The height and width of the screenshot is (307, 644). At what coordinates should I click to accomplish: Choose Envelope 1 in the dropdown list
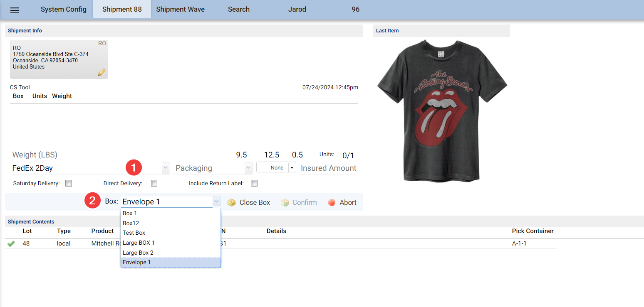(x=171, y=262)
